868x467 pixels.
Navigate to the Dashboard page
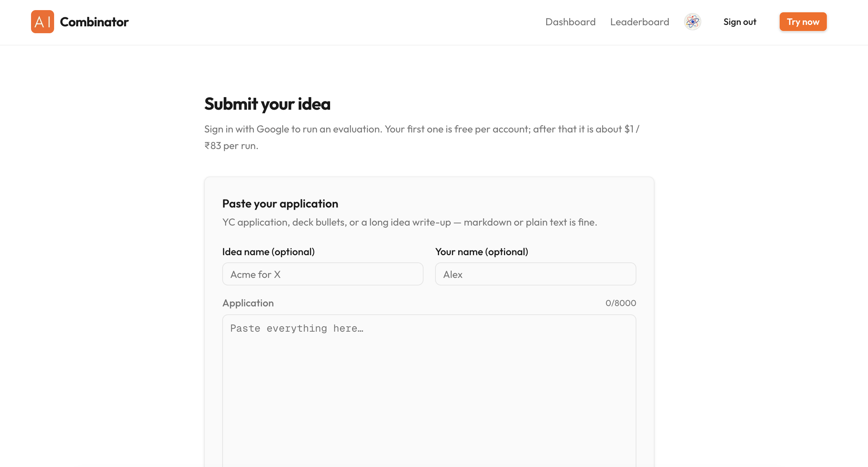(x=570, y=22)
